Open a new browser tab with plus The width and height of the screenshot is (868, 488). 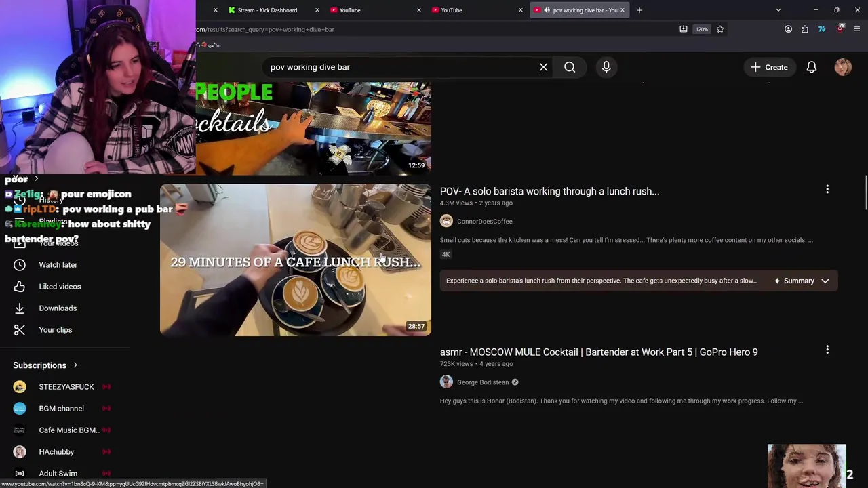(639, 10)
